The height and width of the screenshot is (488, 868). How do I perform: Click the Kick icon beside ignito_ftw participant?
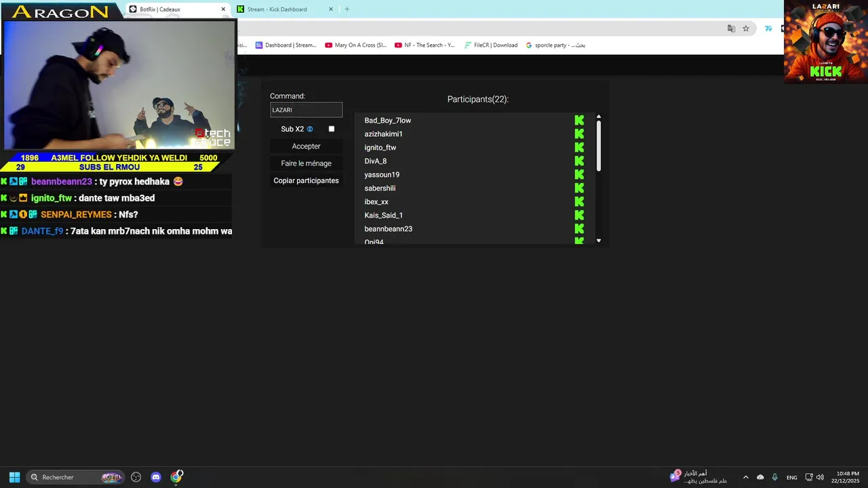pyautogui.click(x=579, y=147)
